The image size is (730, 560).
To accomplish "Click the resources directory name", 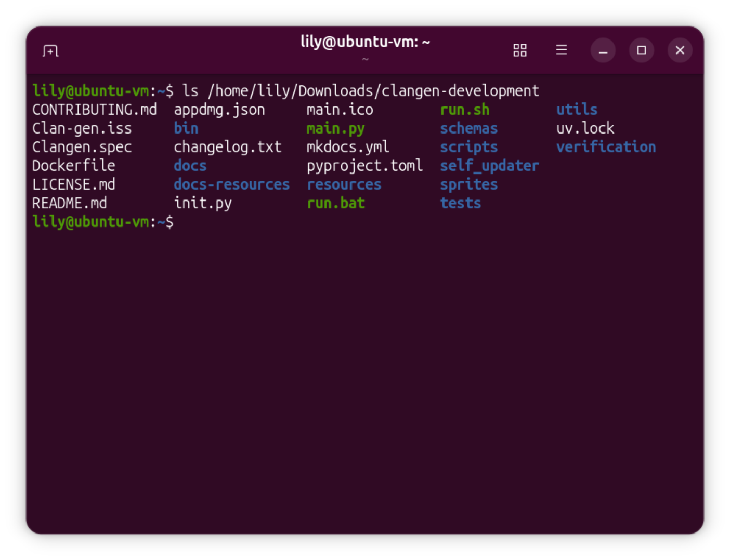I will click(x=344, y=184).
